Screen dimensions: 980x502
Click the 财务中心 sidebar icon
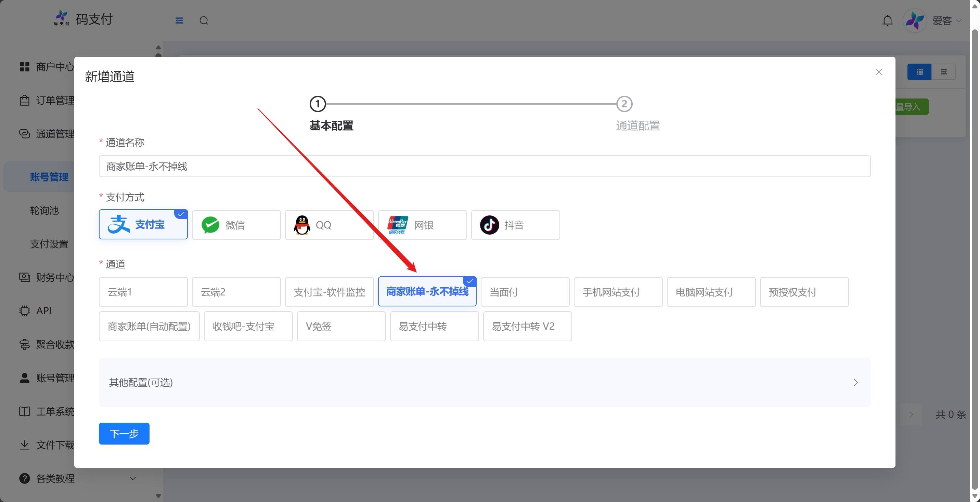click(x=25, y=277)
